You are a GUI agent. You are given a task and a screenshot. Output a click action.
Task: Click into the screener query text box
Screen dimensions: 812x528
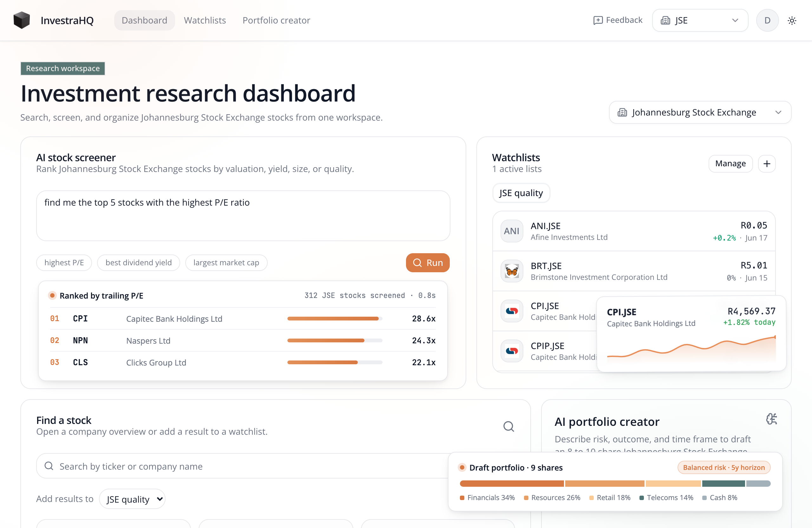243,216
